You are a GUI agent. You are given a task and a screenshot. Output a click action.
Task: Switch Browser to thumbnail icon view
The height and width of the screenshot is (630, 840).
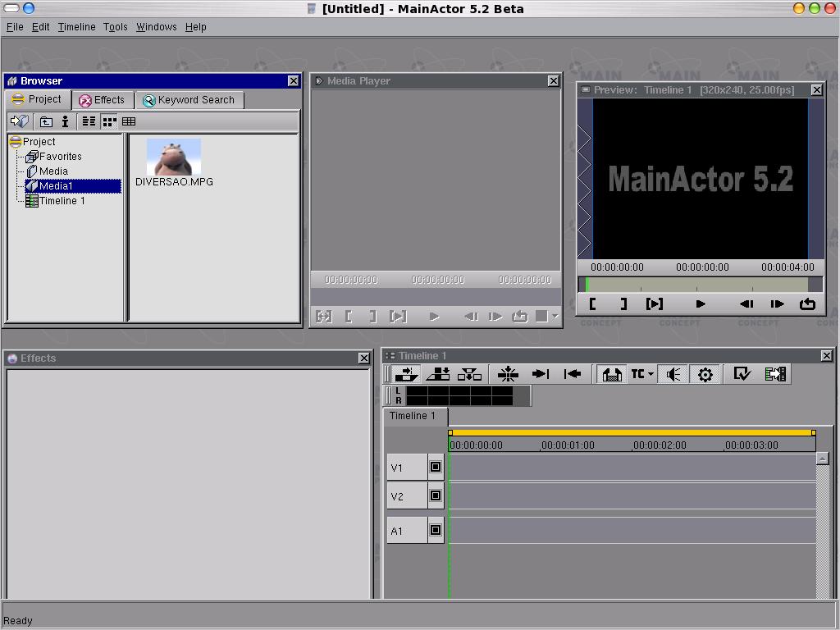[x=109, y=121]
